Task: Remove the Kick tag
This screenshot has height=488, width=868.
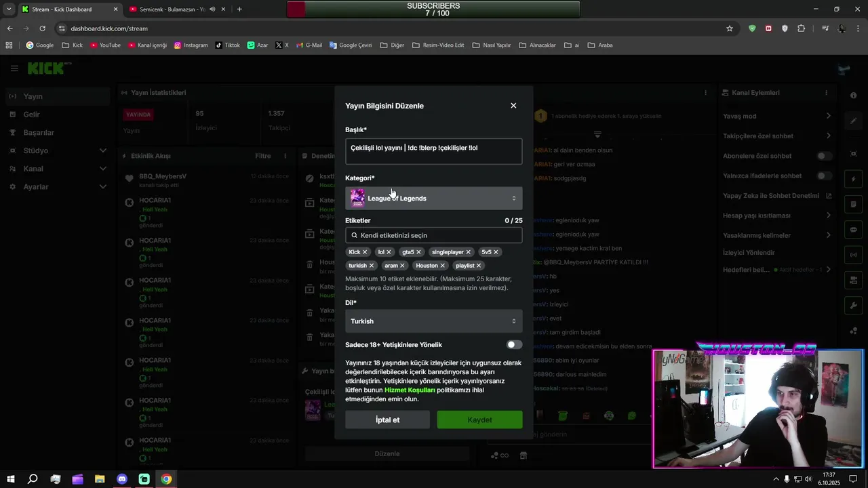Action: click(365, 252)
